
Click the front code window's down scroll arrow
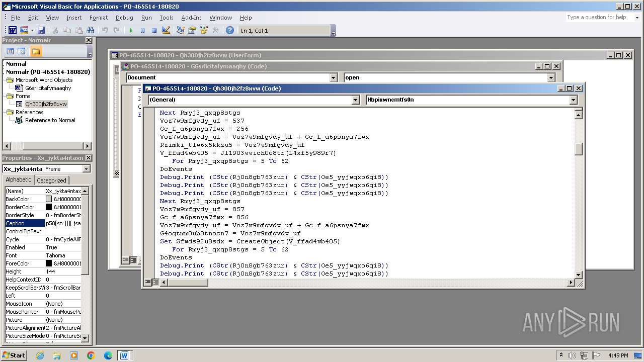[x=579, y=275]
